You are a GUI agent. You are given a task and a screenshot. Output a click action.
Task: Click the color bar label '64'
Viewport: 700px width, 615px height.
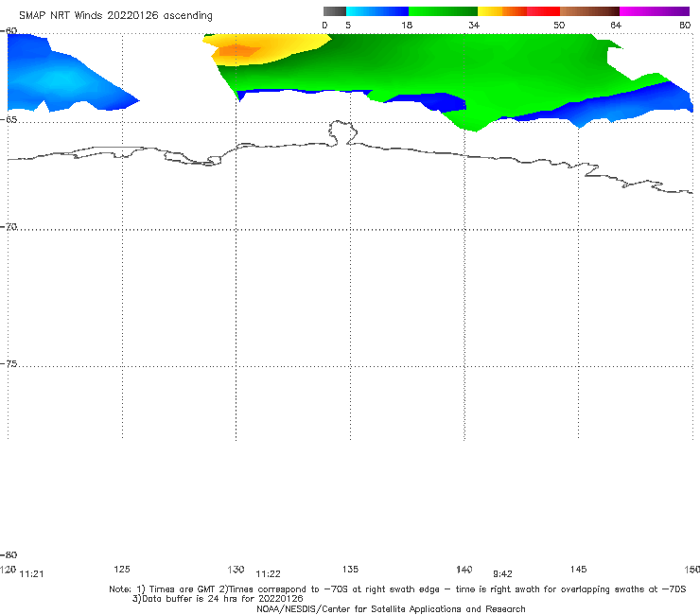[616, 25]
